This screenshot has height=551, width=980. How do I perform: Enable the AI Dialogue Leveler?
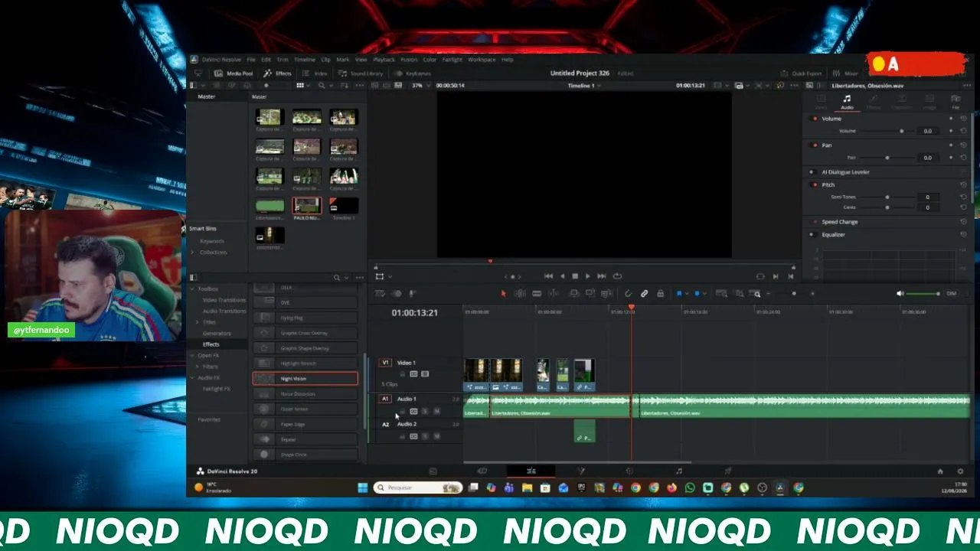(x=812, y=172)
